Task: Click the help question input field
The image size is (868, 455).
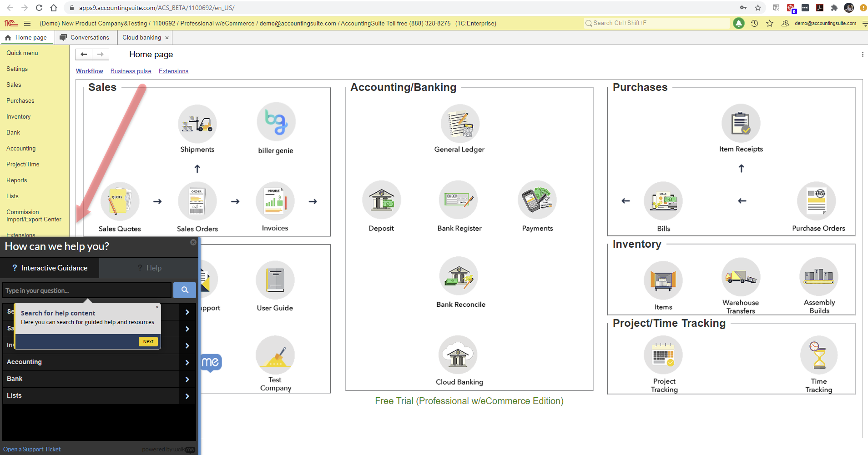Action: (87, 290)
